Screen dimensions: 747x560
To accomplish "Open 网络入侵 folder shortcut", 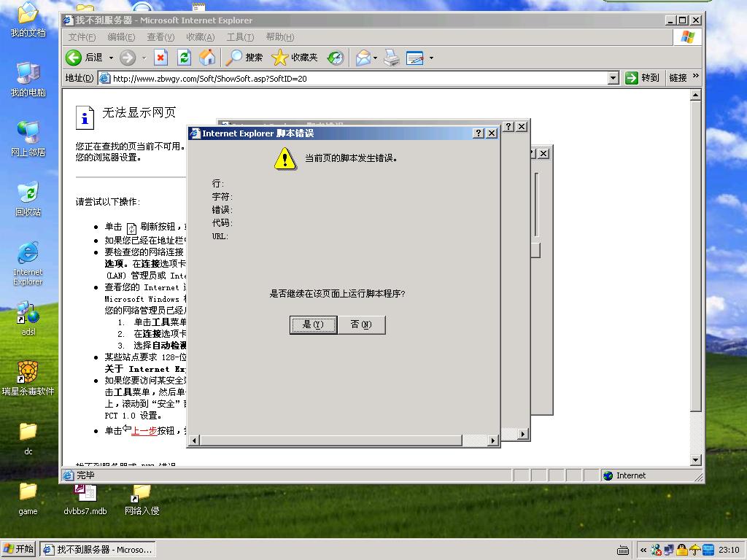I will [142, 499].
